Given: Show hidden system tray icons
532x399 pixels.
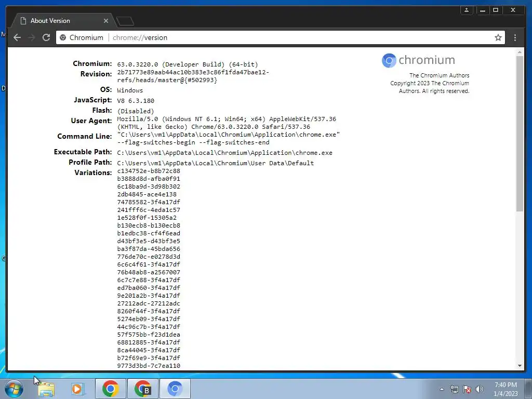Looking at the screenshot, I should pos(442,389).
